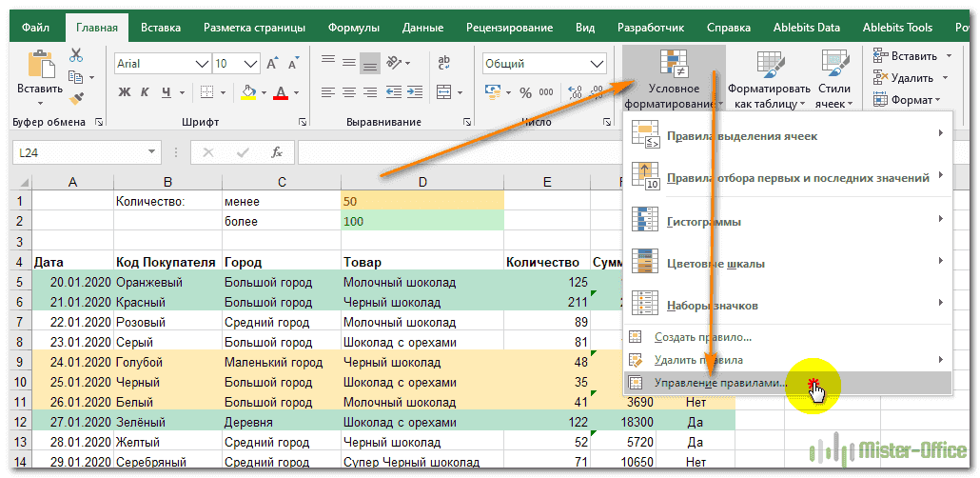Open the Условное форматирование ribbon button

point(673,78)
